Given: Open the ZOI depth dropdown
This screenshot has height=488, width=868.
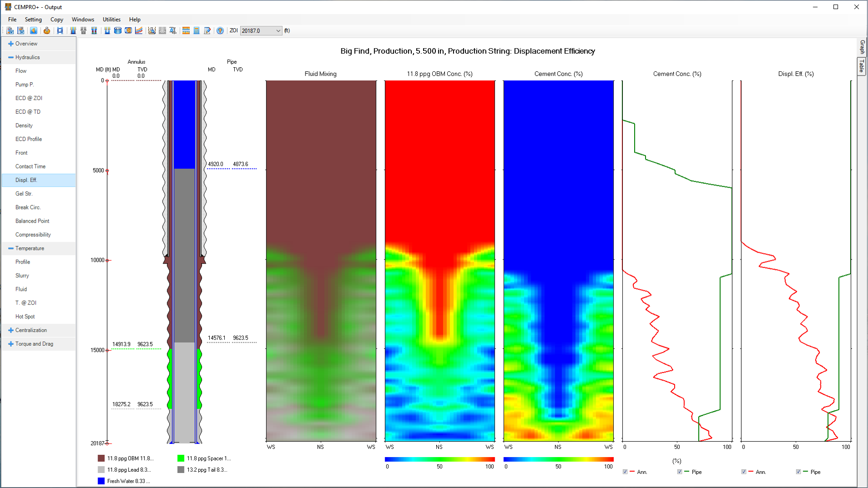Looking at the screenshot, I should (x=278, y=31).
